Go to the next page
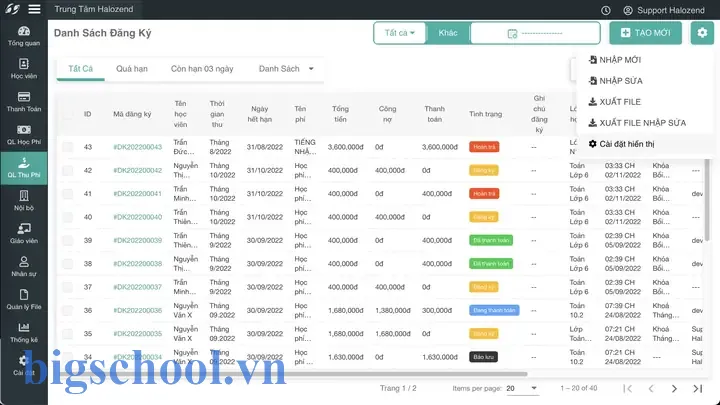The height and width of the screenshot is (405, 720). [674, 388]
